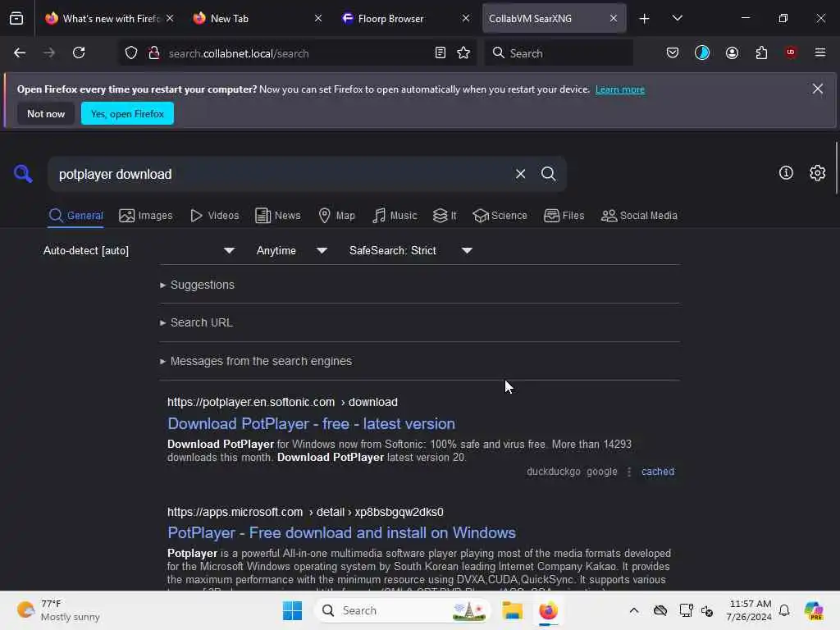This screenshot has height=630, width=840.
Task: Select the Music search category
Action: click(395, 216)
